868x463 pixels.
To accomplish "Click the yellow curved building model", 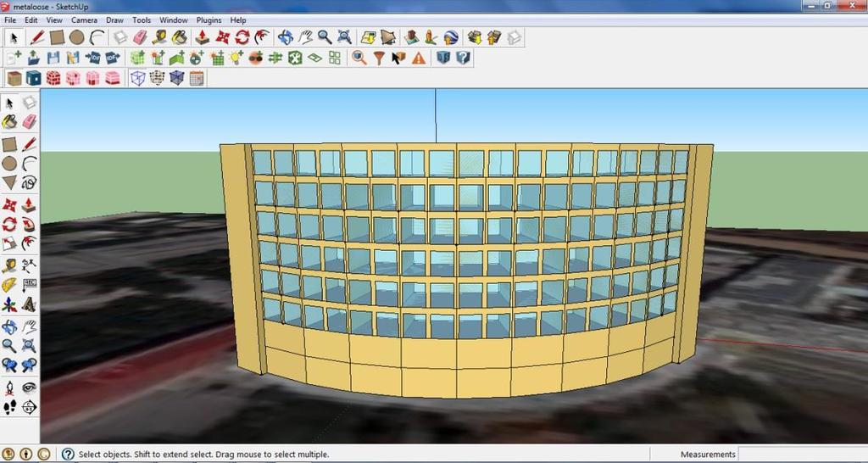I will tap(466, 269).
